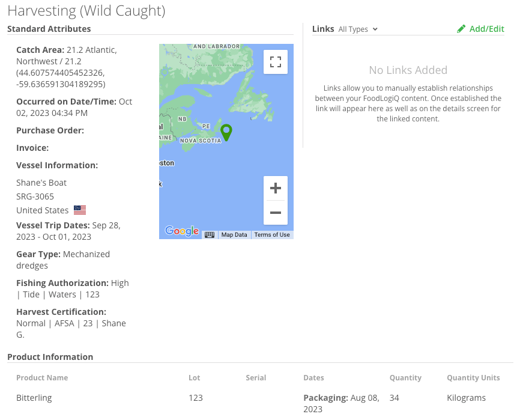This screenshot has height=420, width=520.
Task: Click the Links panel heading
Action: 323,29
